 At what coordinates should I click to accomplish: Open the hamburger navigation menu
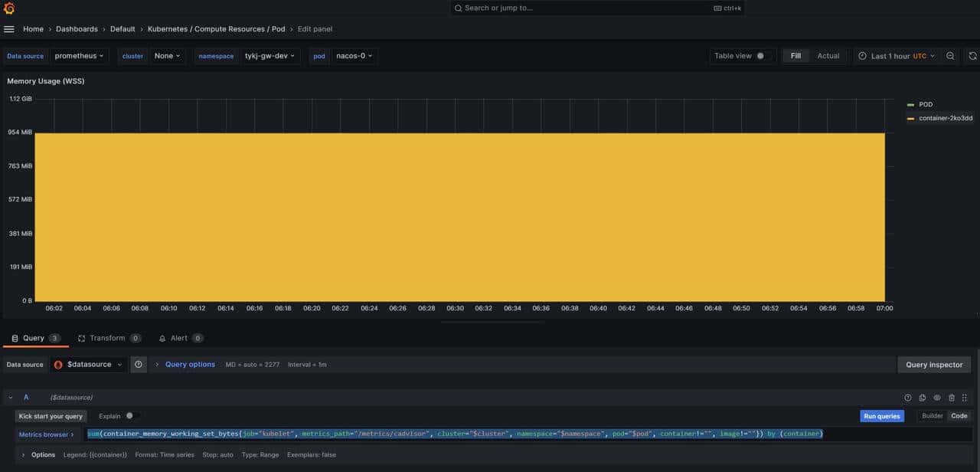8,28
